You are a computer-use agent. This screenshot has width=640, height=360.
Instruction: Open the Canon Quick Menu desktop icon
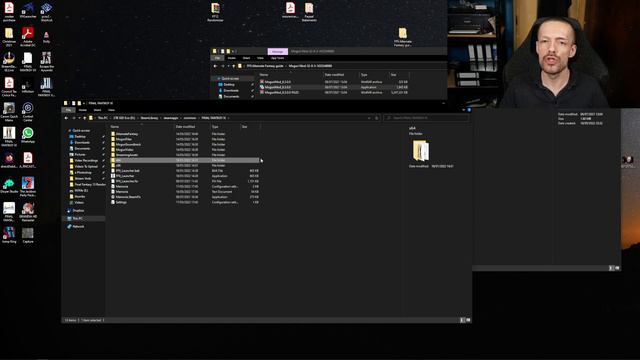pyautogui.click(x=9, y=112)
